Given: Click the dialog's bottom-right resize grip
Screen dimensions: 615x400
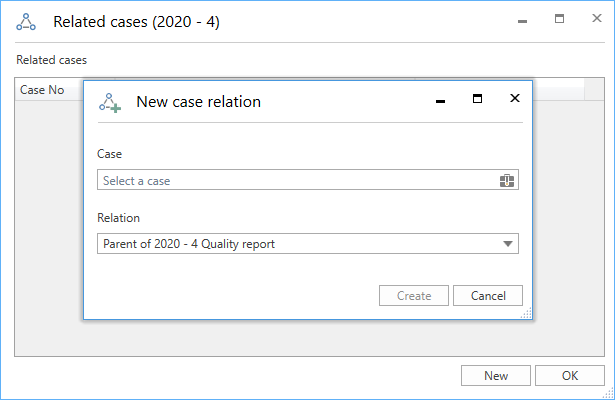Looking at the screenshot, I should click(526, 314).
